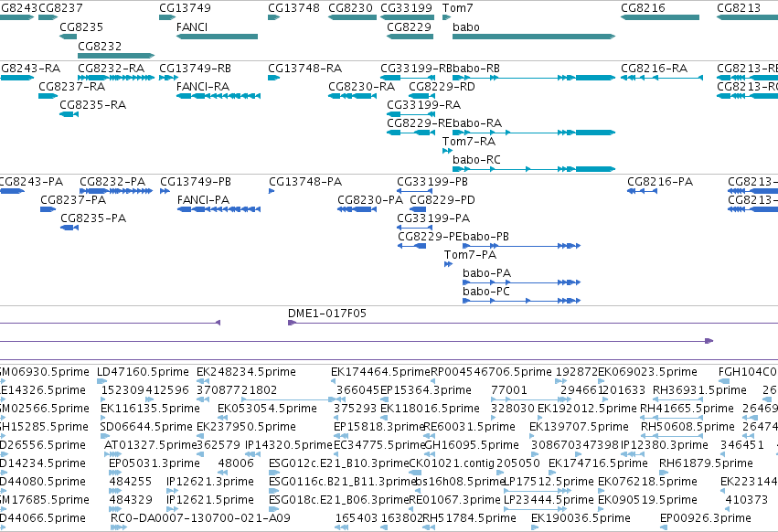Screen dimensions: 778x532
Task: Click protein babo-PA
Action: [x=486, y=273]
